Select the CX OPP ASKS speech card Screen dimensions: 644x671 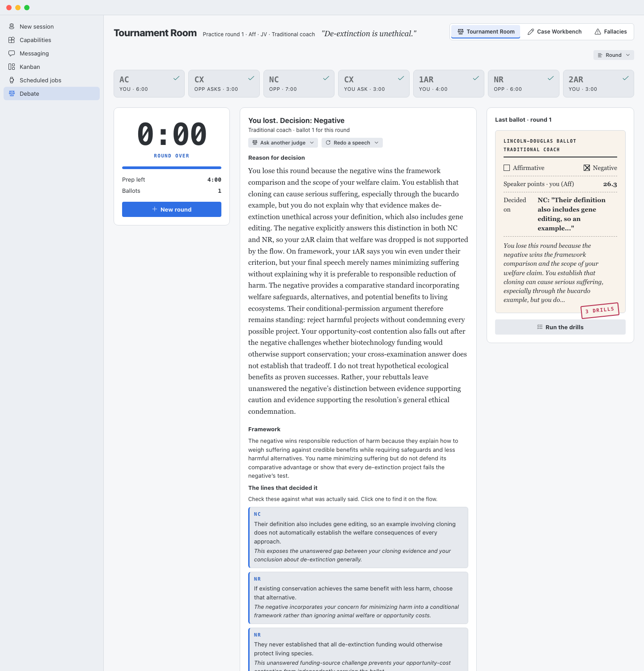(224, 84)
